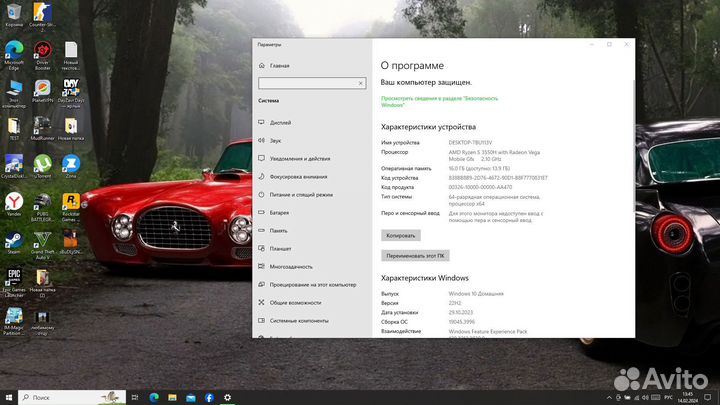Open the taskbar clock and date
720x405 pixels.
[688, 397]
